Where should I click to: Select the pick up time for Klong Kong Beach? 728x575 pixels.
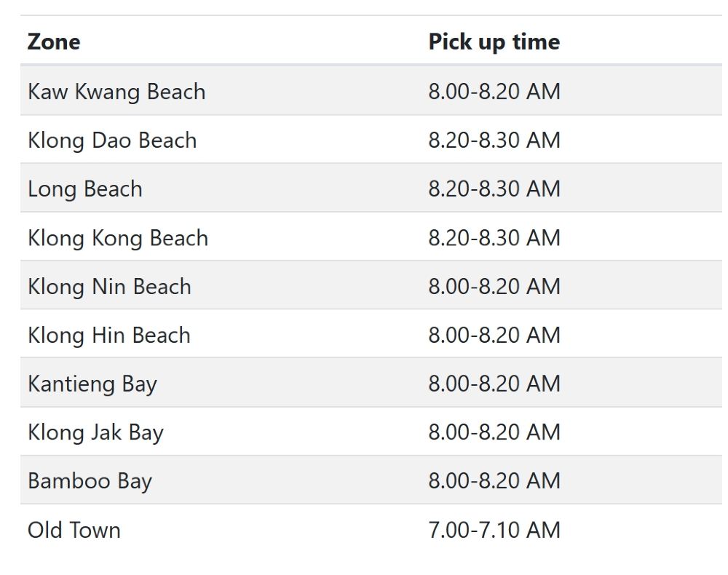[x=494, y=238]
